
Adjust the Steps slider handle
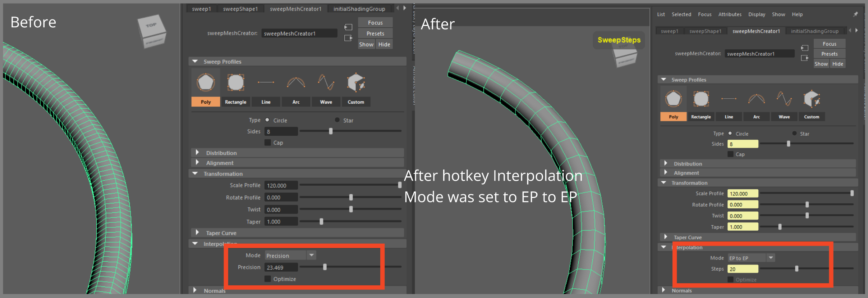tap(797, 268)
